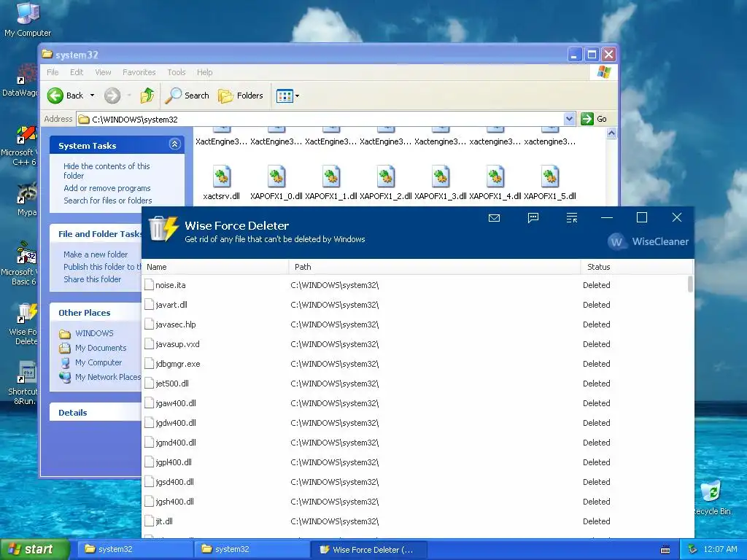Click the Name column header in Wise Force Deleter

[x=215, y=267]
